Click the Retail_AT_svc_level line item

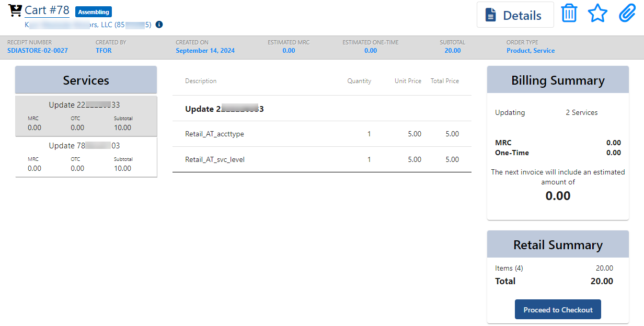(215, 160)
